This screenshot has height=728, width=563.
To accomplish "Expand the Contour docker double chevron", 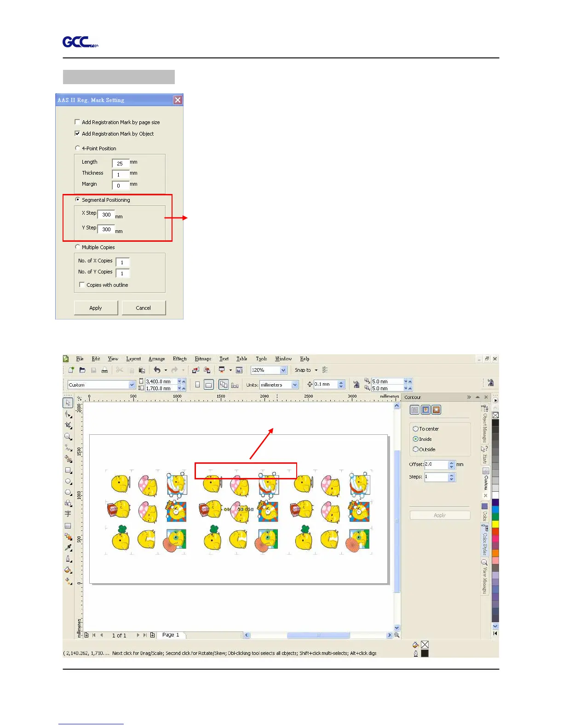I will [x=469, y=397].
